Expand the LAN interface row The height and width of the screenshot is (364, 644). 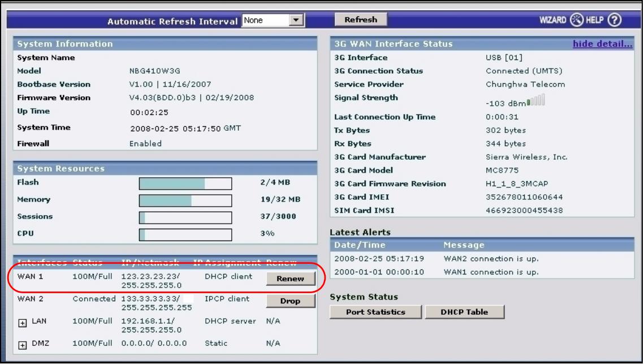[23, 323]
